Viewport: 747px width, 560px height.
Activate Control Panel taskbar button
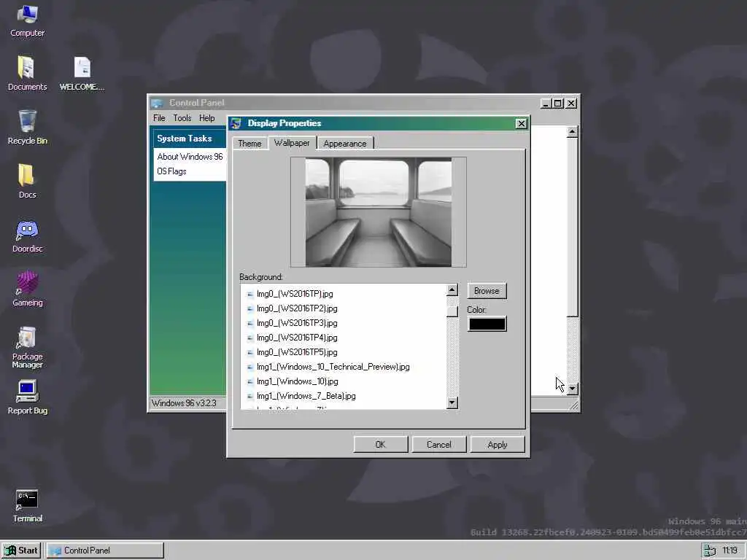[105, 551]
